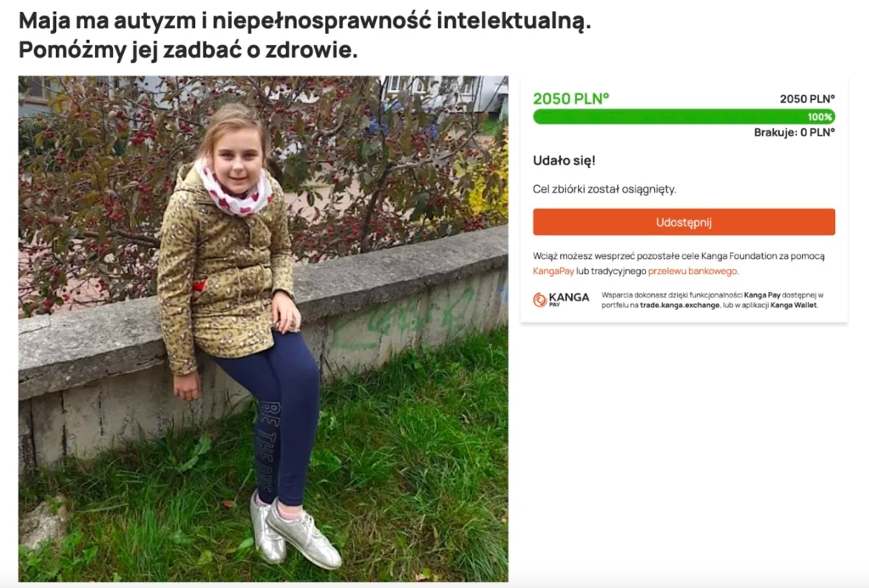The width and height of the screenshot is (869, 588).
Task: Click the bold trade.kanga.exchange text
Action: tap(680, 305)
